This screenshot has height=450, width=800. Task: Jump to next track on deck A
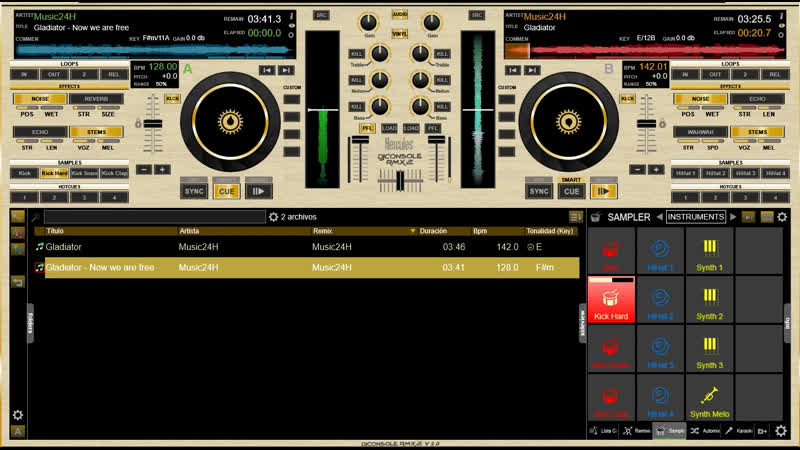(286, 70)
